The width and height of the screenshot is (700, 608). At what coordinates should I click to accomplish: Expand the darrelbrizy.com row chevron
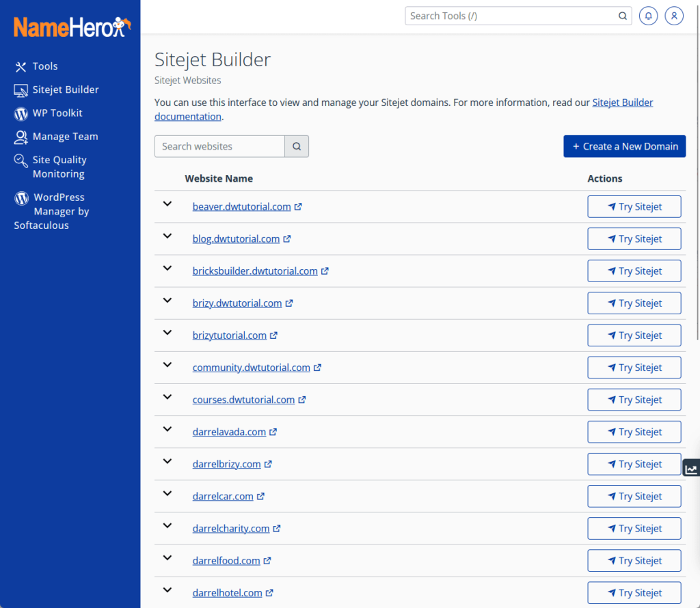[x=167, y=461]
